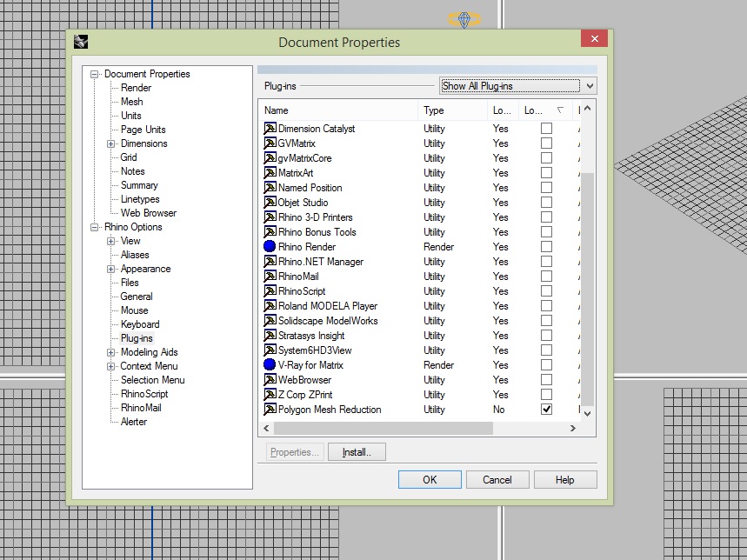
Task: Open the Units settings page
Action: [x=131, y=116]
